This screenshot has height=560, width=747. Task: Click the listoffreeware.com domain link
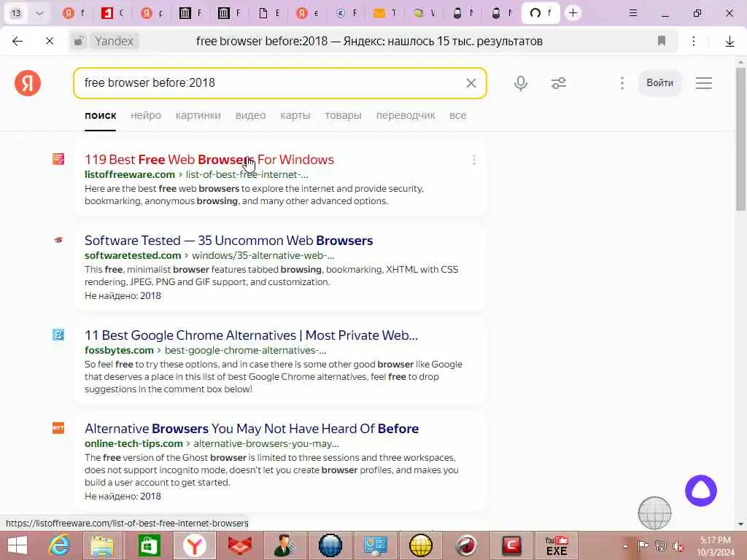(130, 174)
